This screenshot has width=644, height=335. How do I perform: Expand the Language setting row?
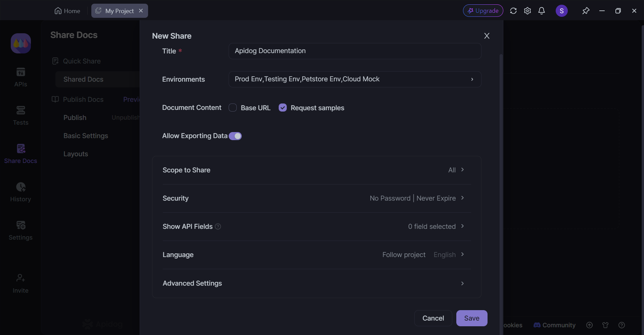point(317,255)
